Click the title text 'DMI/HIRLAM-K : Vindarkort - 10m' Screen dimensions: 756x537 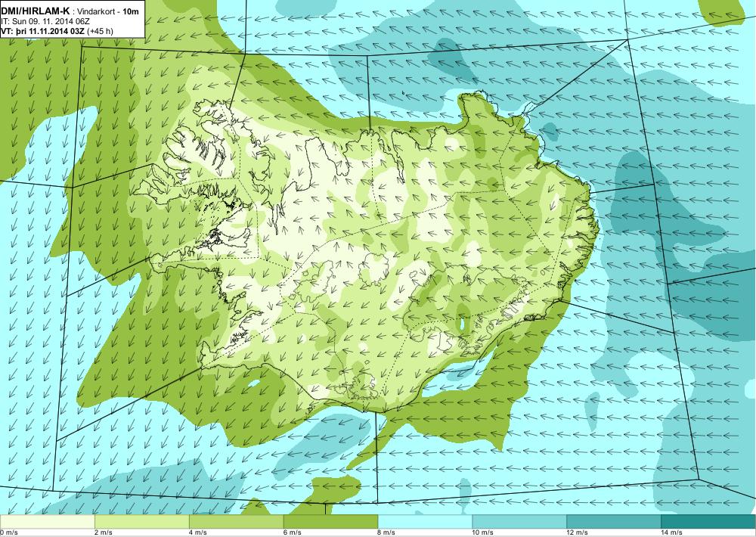coord(70,11)
